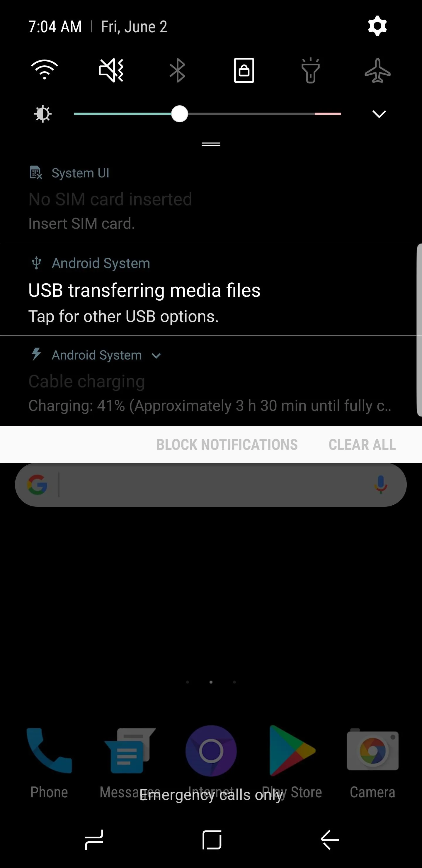Tap Block Notifications
The image size is (422, 868).
(227, 445)
